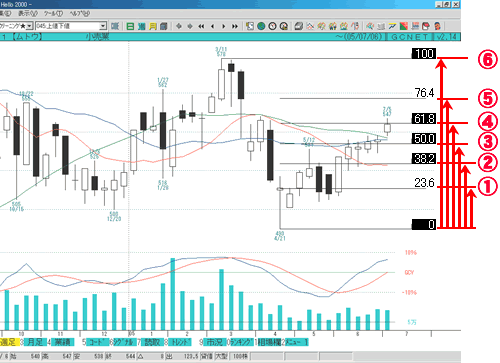Screen dimensions: 500x363
Task: Click the red and blue striped list icon
Action: tap(415, 26)
